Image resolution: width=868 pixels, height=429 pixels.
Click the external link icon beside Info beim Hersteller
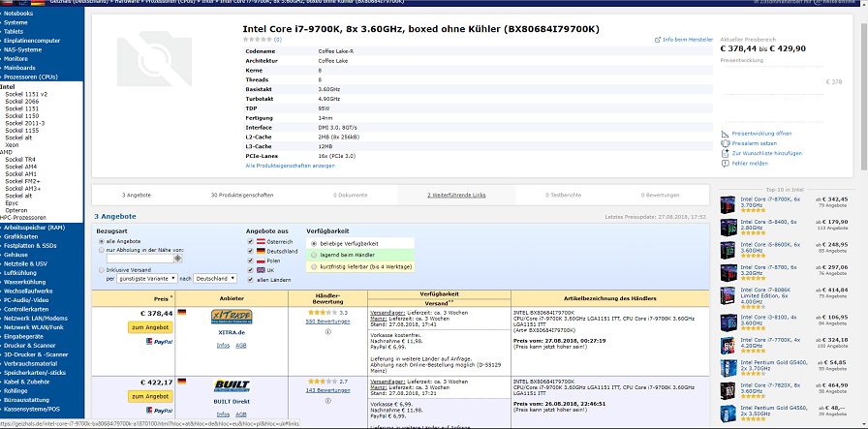[658, 40]
